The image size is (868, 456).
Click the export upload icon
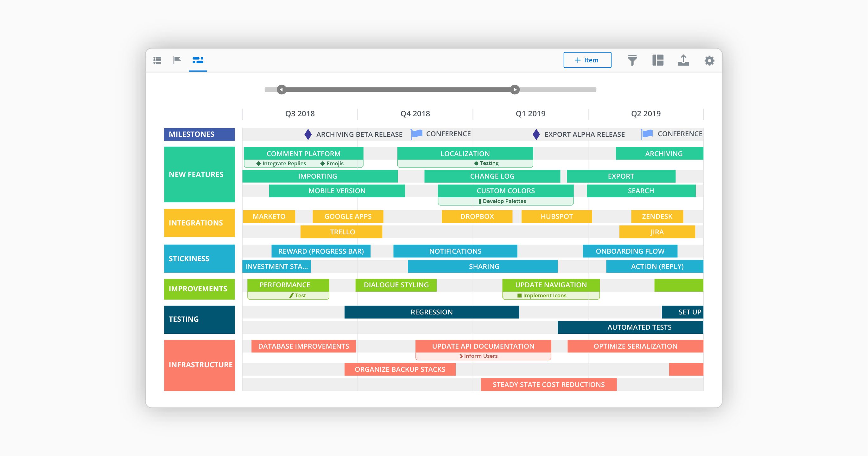pyautogui.click(x=683, y=60)
